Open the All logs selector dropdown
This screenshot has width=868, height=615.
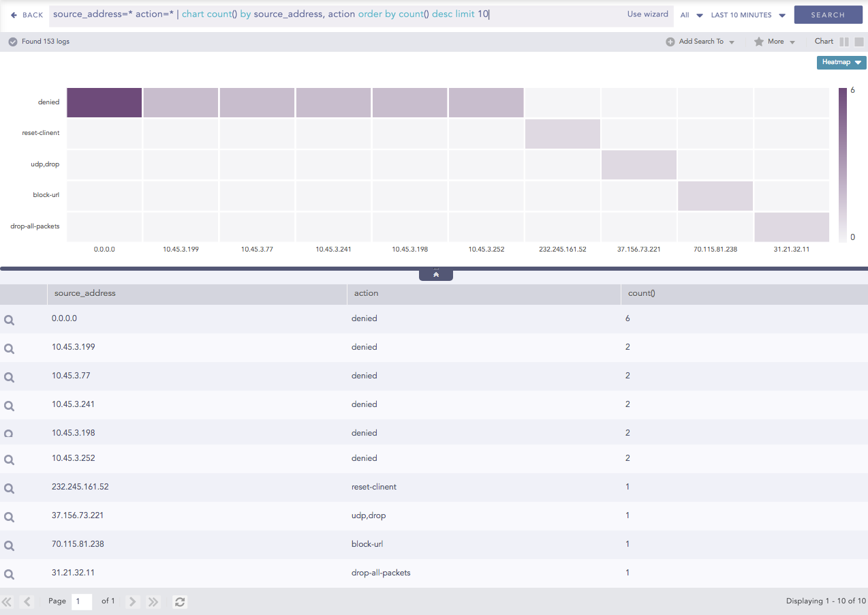[x=689, y=14]
